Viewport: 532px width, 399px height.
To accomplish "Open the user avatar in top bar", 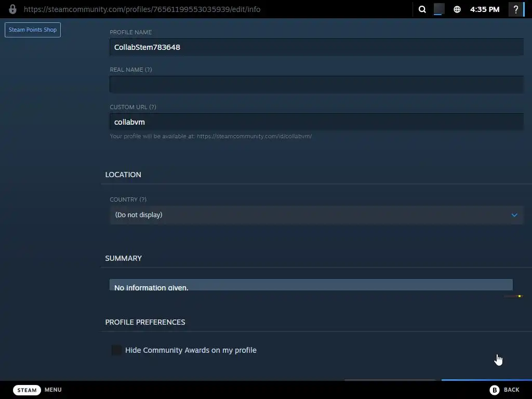I will [x=439, y=9].
